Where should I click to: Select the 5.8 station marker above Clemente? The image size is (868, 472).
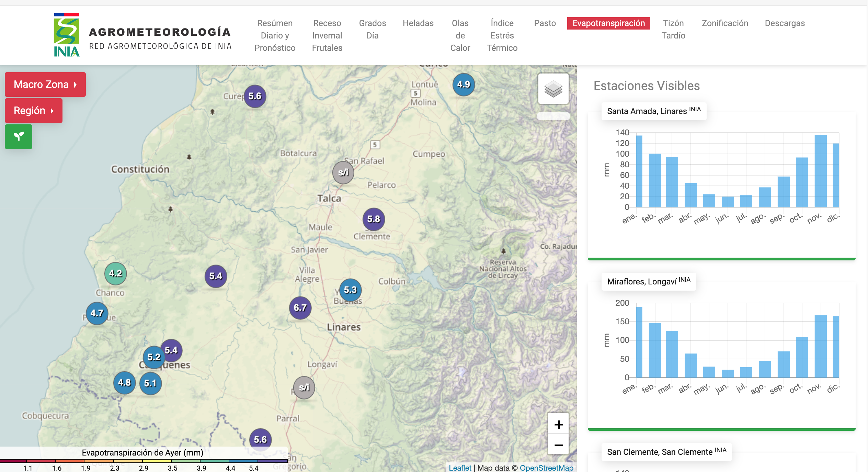tap(374, 219)
